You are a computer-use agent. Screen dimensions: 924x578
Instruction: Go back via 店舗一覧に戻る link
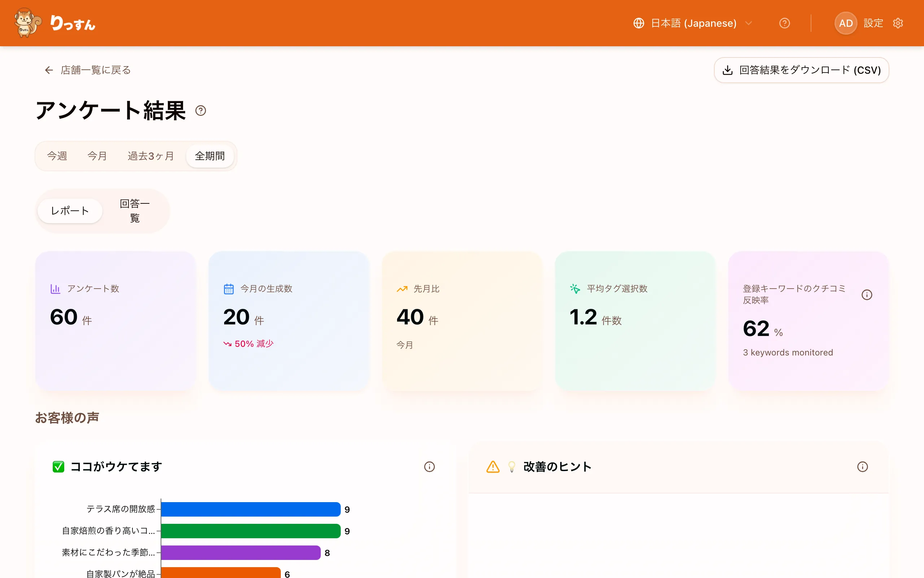[x=88, y=70]
